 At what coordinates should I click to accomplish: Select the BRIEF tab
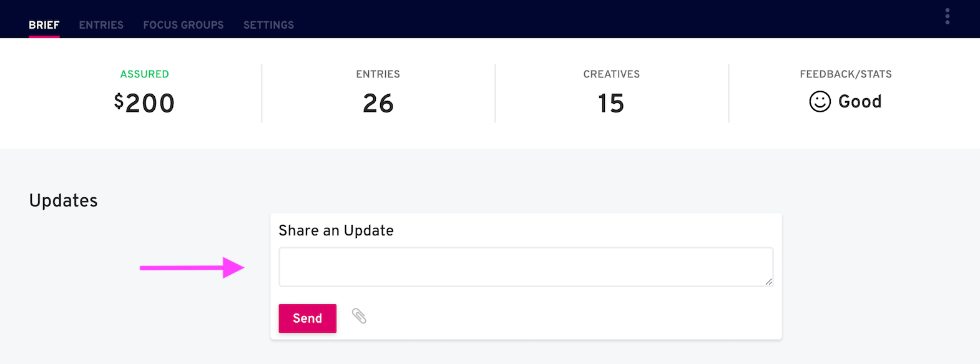click(x=44, y=25)
